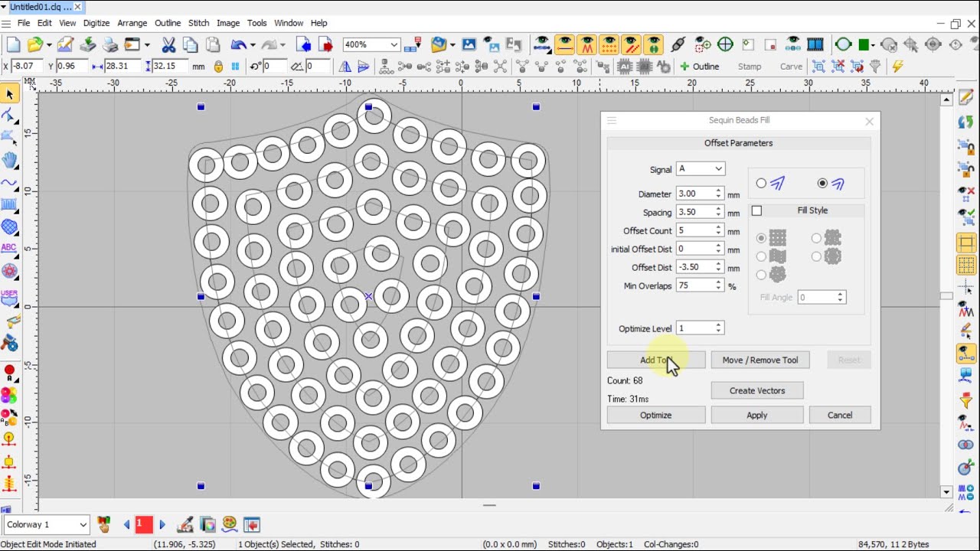Open the Tools menu

[x=257, y=23]
